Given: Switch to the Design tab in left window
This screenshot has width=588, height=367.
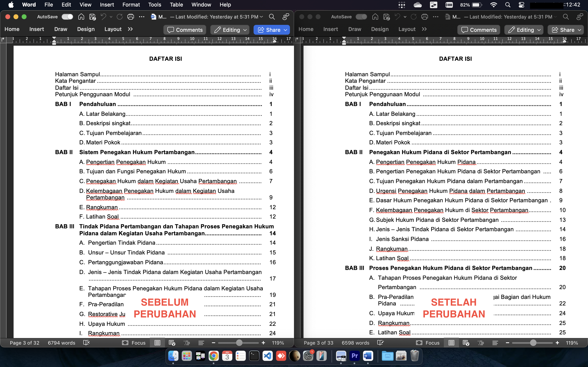Looking at the screenshot, I should tap(86, 29).
